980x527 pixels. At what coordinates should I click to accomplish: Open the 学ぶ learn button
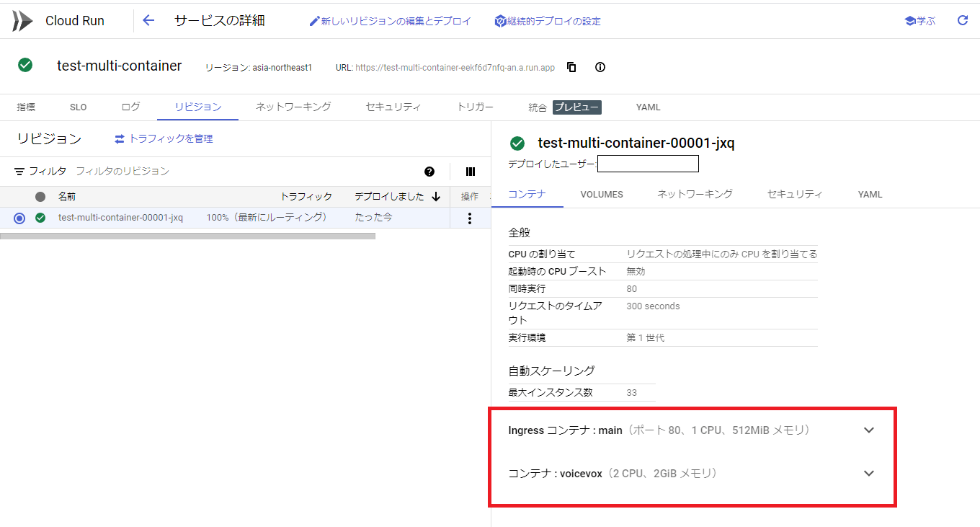(920, 21)
